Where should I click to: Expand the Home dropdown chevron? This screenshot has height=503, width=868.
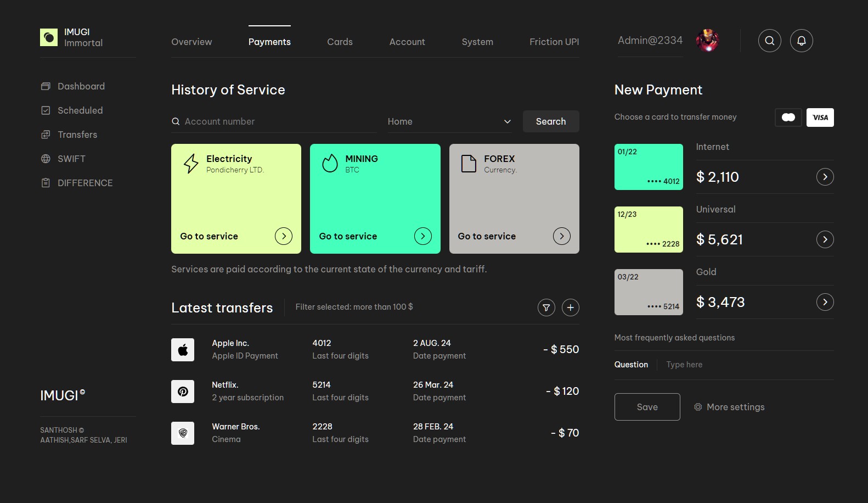(x=508, y=122)
